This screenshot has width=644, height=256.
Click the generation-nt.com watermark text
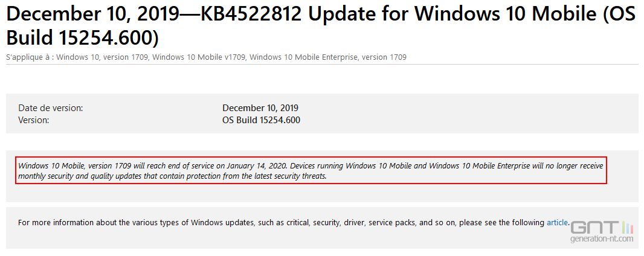(602, 238)
